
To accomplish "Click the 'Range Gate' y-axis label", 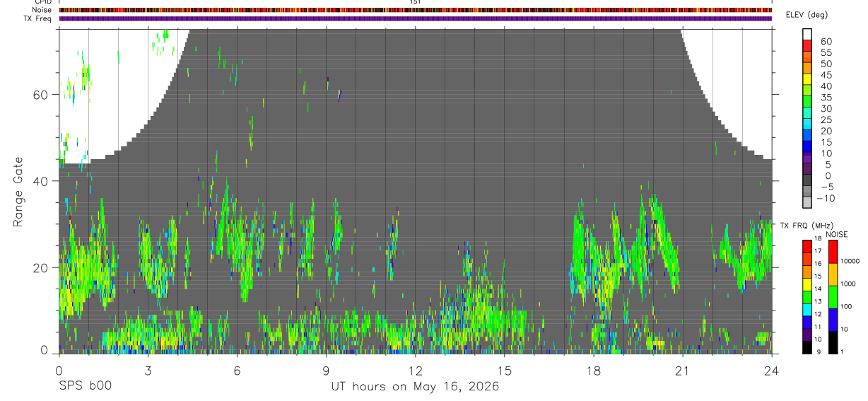I will [x=18, y=192].
